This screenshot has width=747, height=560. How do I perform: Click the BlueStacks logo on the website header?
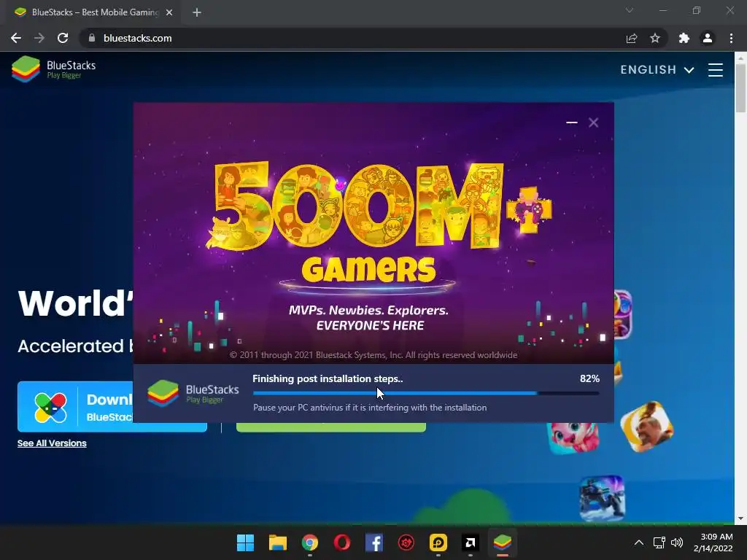(x=53, y=69)
